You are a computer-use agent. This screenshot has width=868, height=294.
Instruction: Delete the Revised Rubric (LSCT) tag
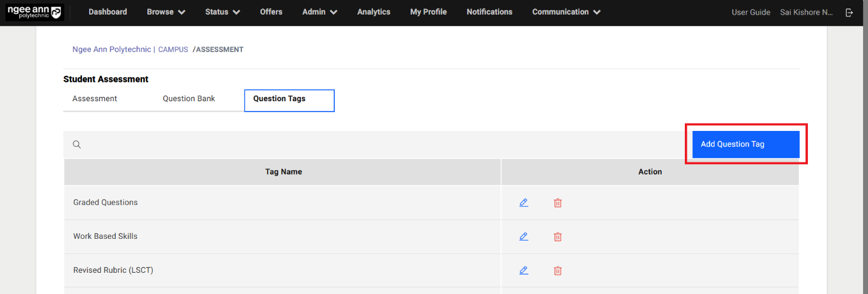click(557, 271)
